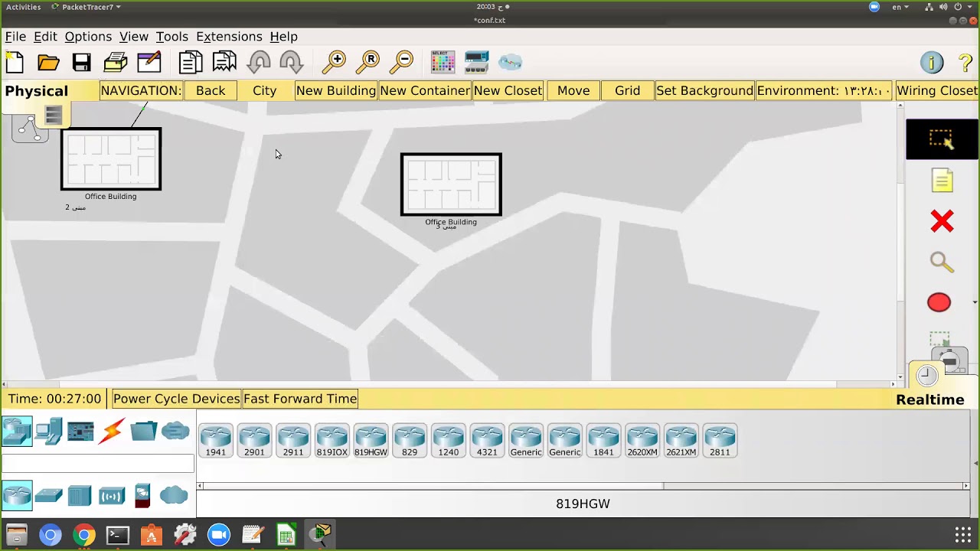Image resolution: width=980 pixels, height=551 pixels.
Task: Click the Zoom Out magnifier icon
Action: (x=402, y=62)
